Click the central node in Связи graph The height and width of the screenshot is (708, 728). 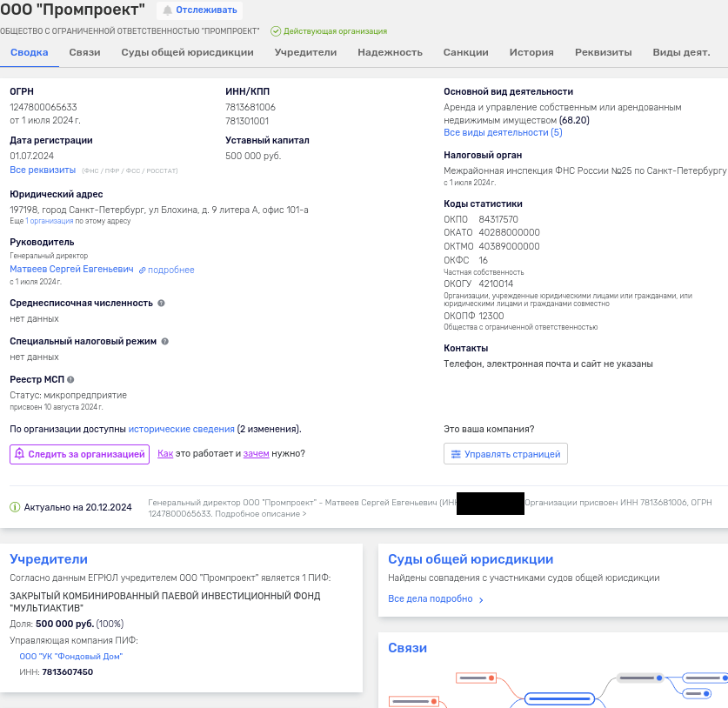pyautogui.click(x=558, y=698)
